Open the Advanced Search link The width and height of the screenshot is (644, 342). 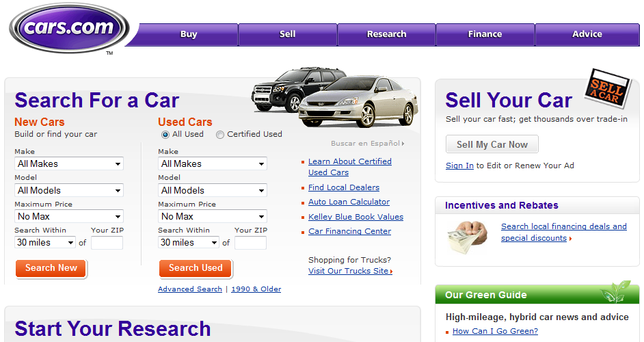[190, 289]
